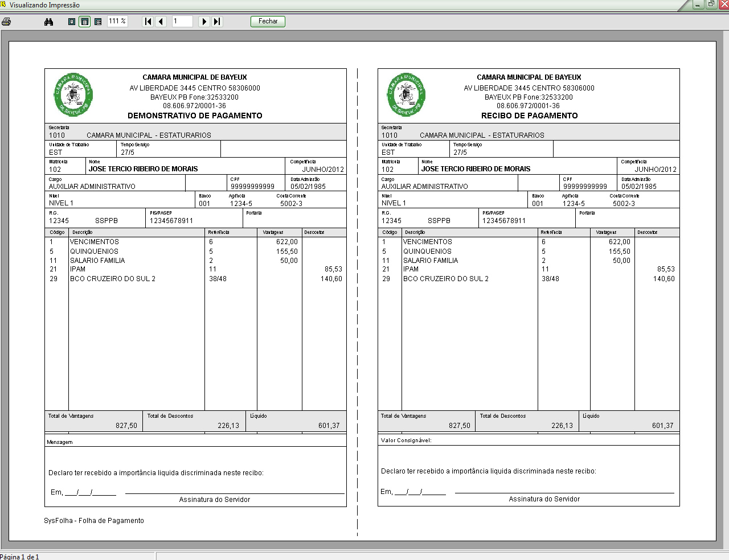This screenshot has height=560, width=729.
Task: Jump to the first page
Action: (148, 22)
